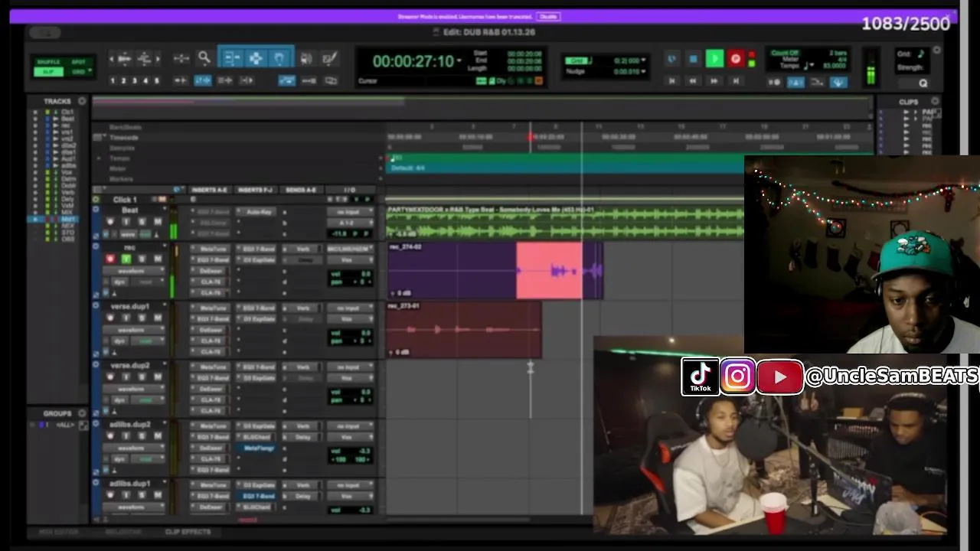The height and width of the screenshot is (551, 980).
Task: Click Disable in the streamer mode banner
Action: 547,16
